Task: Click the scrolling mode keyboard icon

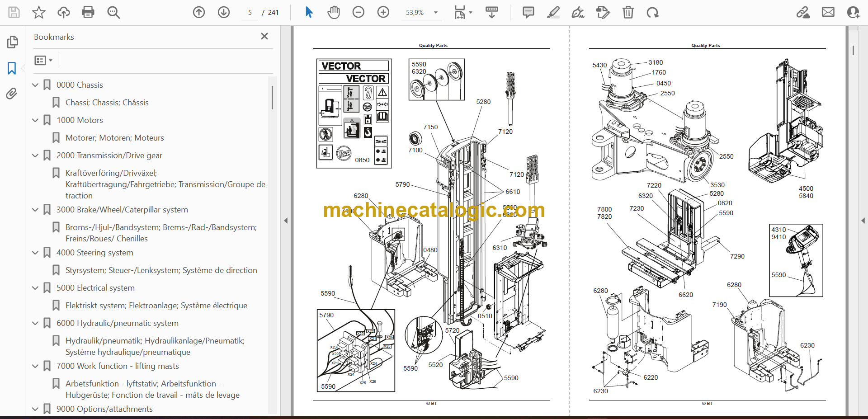Action: [492, 12]
